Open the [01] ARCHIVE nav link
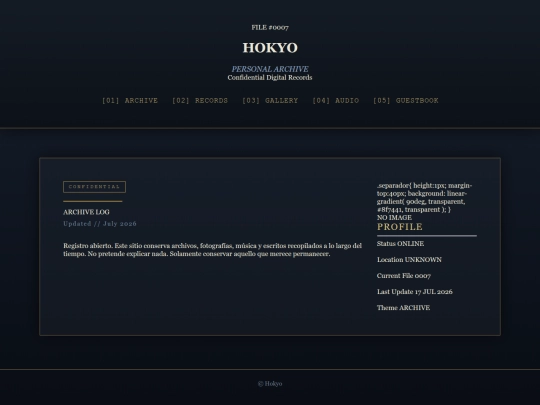This screenshot has width=540, height=405. coord(130,101)
